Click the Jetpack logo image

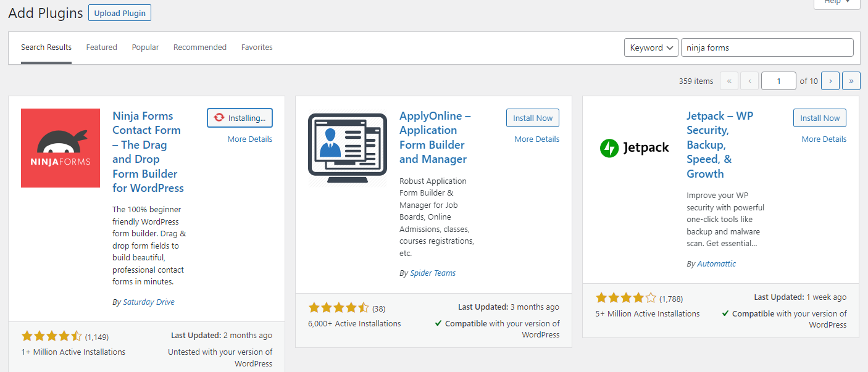[x=635, y=148]
